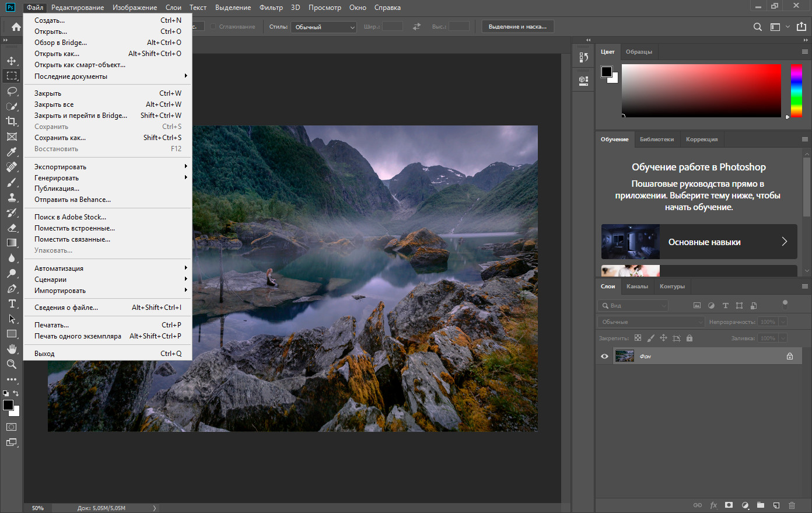Select the Blur tool
Viewport: 812px width, 513px height.
tap(12, 258)
